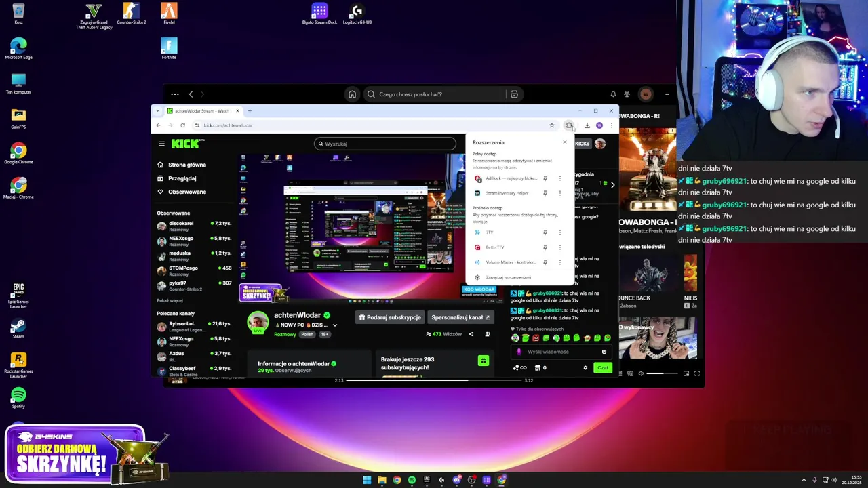This screenshot has height=488, width=868.
Task: Expand Chrome tab search chevron
Action: pyautogui.click(x=157, y=111)
